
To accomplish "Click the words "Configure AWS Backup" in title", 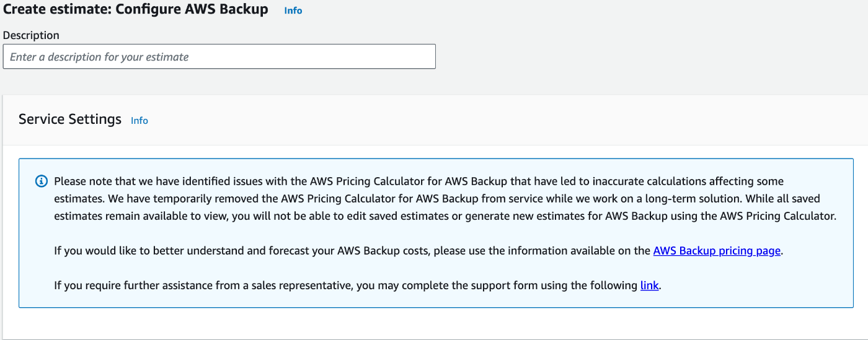I will (192, 9).
